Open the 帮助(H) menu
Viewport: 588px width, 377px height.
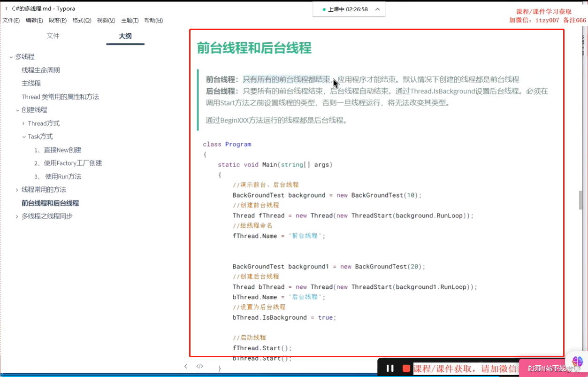[x=153, y=20]
